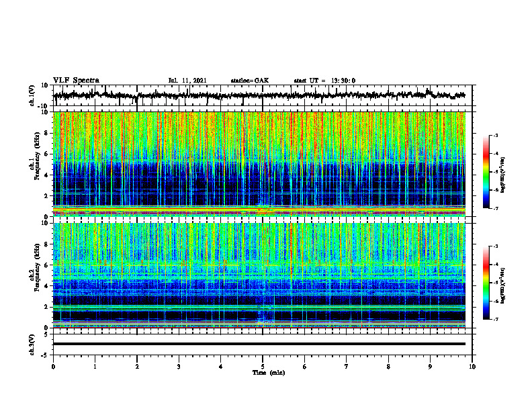Click the "2" kHz tick label on ch.1 frequency axis
The image size is (532, 411).
pos(47,195)
